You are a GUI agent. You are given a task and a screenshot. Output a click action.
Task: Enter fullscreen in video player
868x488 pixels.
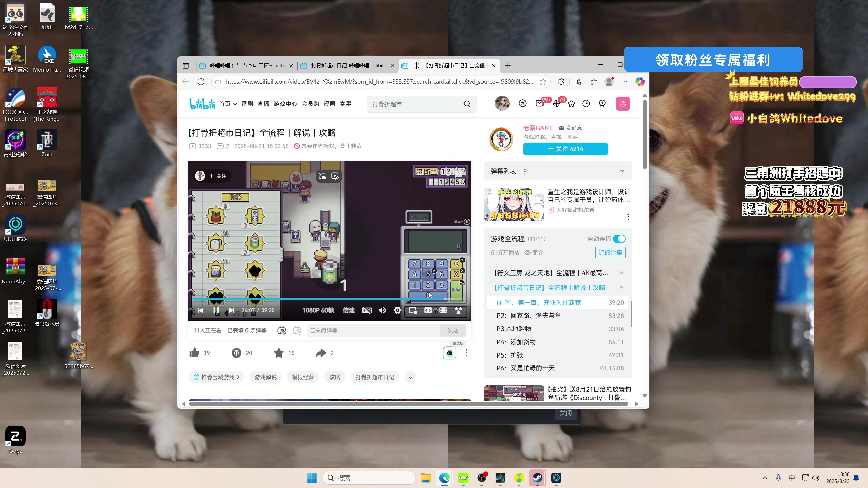tap(458, 310)
